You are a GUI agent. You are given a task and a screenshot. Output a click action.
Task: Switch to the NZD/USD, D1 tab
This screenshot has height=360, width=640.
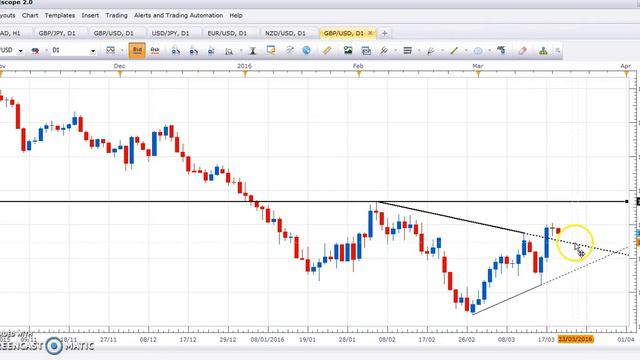click(285, 33)
